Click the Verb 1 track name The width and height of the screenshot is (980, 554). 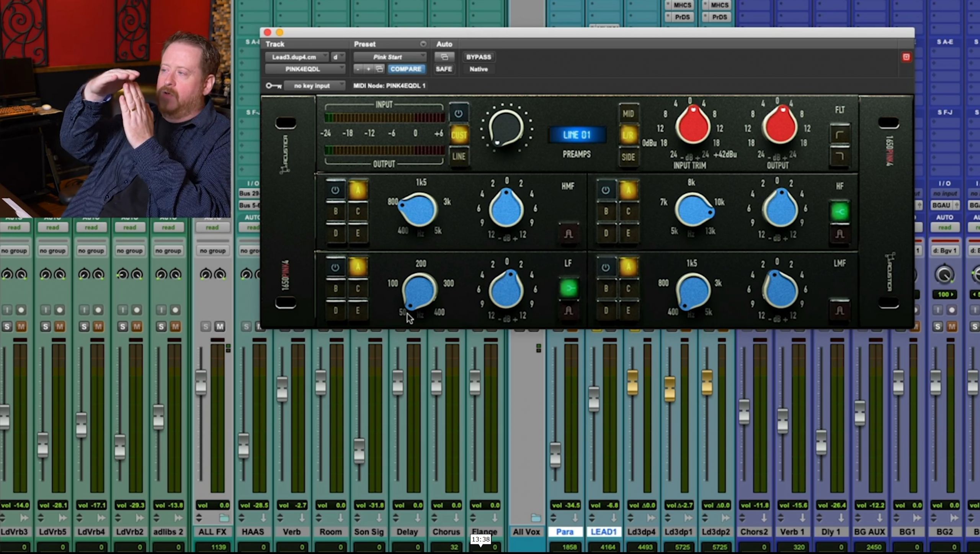pyautogui.click(x=792, y=532)
